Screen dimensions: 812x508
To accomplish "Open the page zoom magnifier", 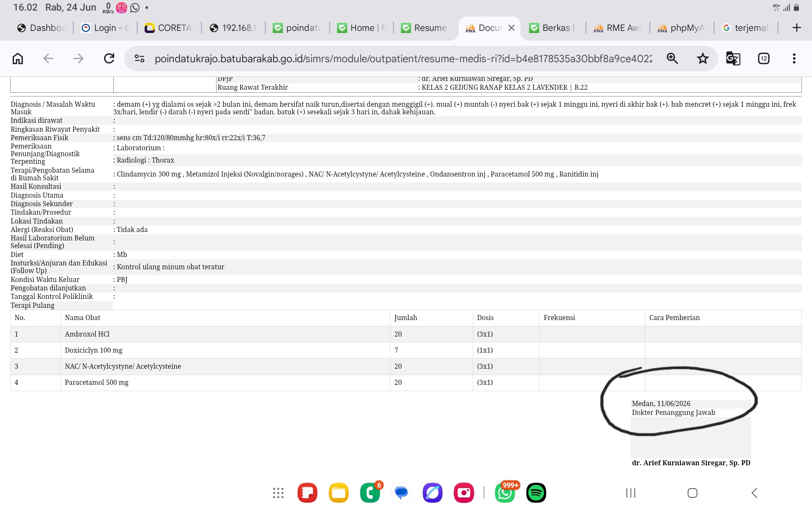I will [672, 58].
